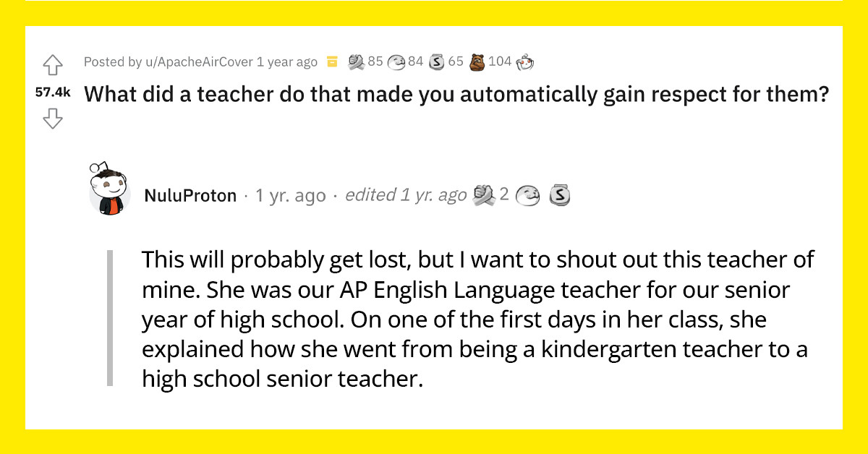Click the yellow archived post icon
The height and width of the screenshot is (454, 868).
[331, 62]
